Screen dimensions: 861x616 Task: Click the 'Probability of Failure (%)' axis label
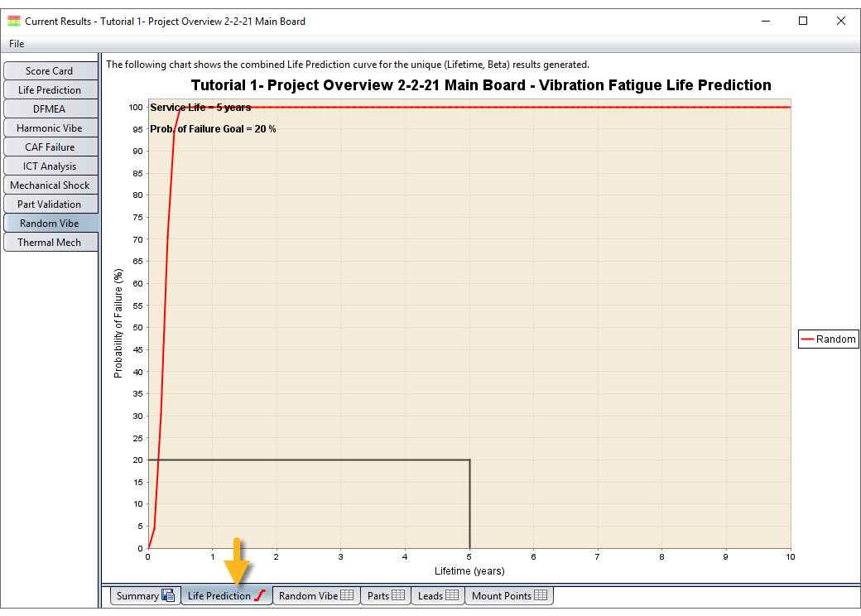click(118, 324)
